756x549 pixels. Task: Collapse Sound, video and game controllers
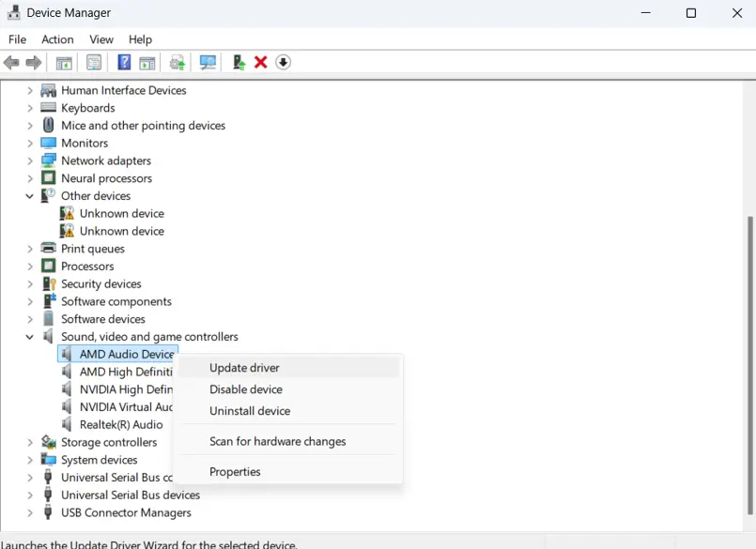tap(30, 337)
